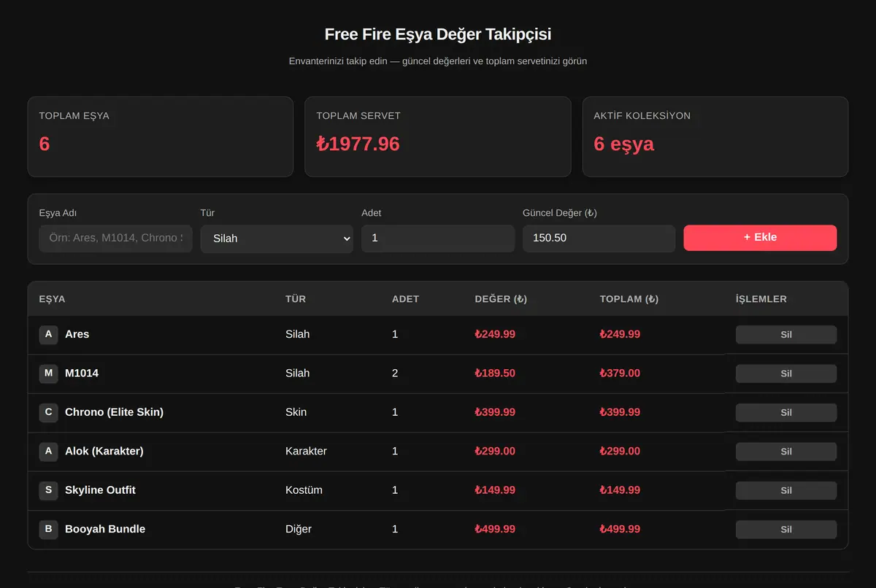Delete Ares with its Sil button
Viewport: 876px width, 588px height.
tap(786, 335)
